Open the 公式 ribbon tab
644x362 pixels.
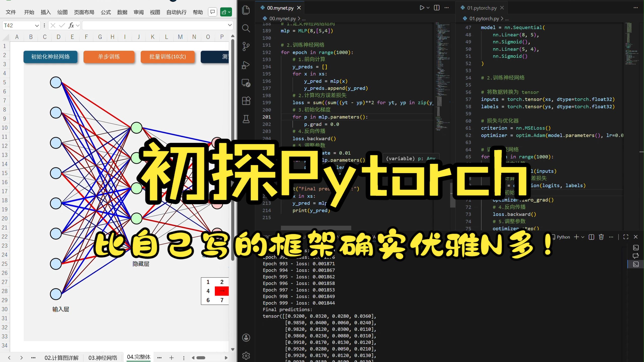(106, 12)
